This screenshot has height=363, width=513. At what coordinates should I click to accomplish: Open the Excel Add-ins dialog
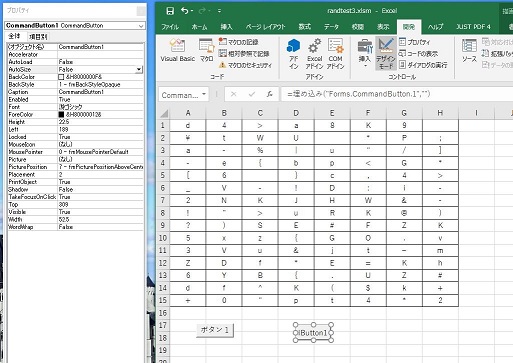pos(314,54)
